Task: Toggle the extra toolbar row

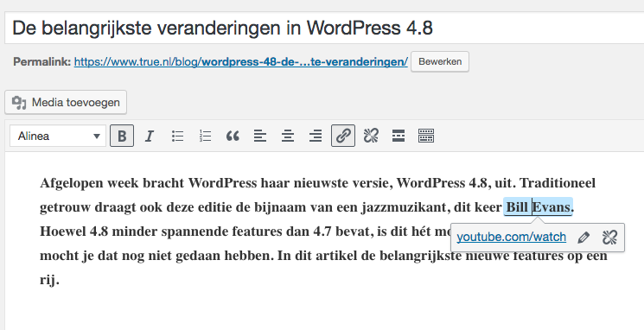Action: (x=426, y=136)
